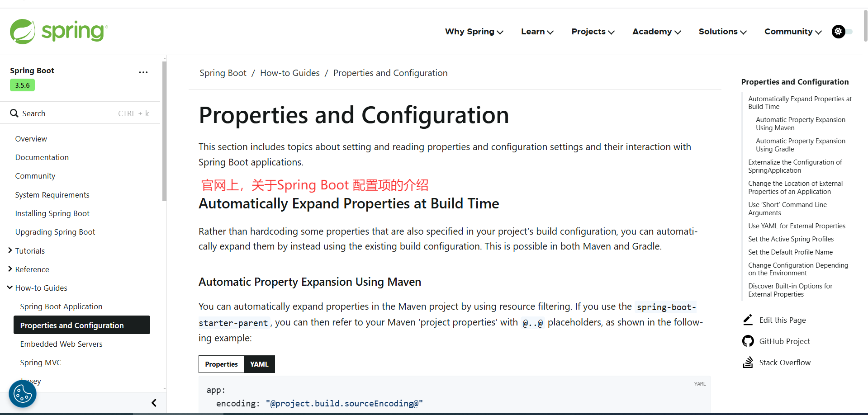Viewport: 868px width, 415px height.
Task: Expand the Reference tree chevron
Action: [x=10, y=269]
